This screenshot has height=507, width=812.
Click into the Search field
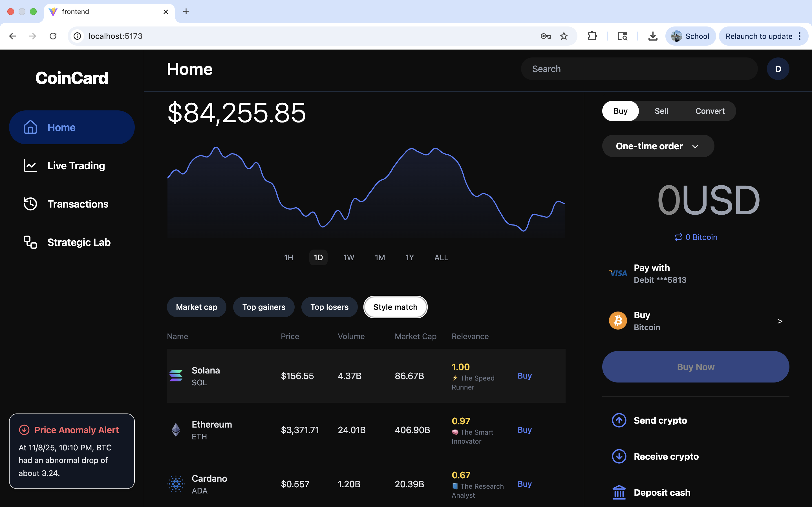639,69
